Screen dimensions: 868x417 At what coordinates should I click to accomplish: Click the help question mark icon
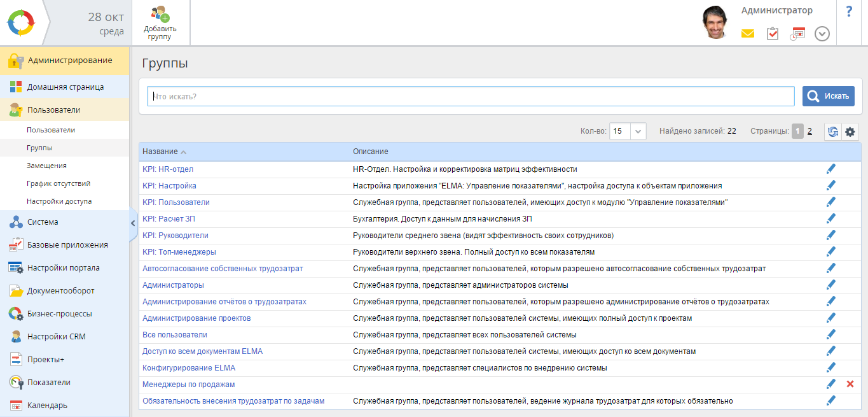point(849,12)
